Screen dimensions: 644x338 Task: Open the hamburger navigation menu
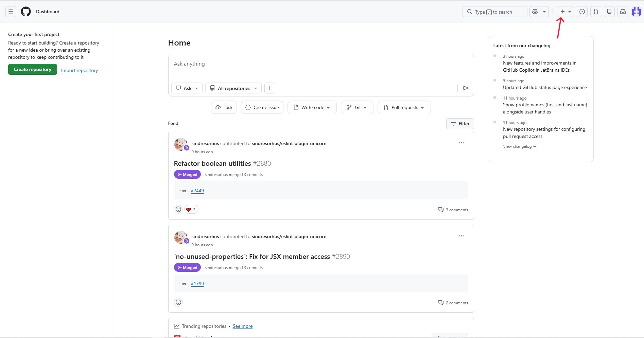coord(11,12)
